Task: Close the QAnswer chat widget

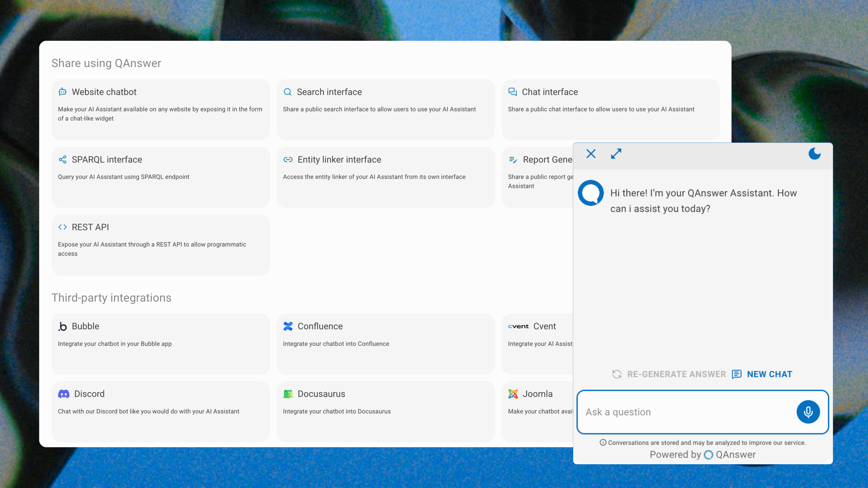Action: tap(591, 154)
